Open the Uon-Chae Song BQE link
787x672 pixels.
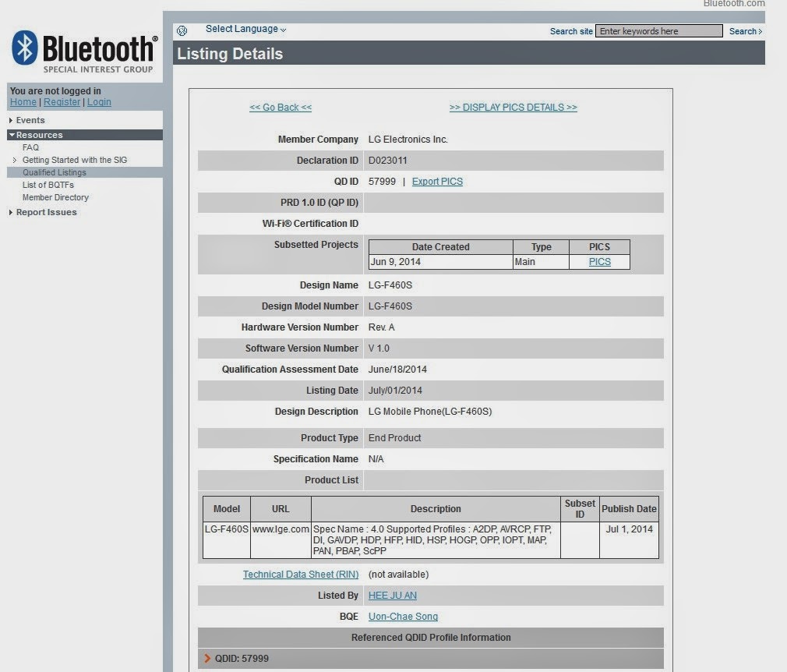(403, 617)
